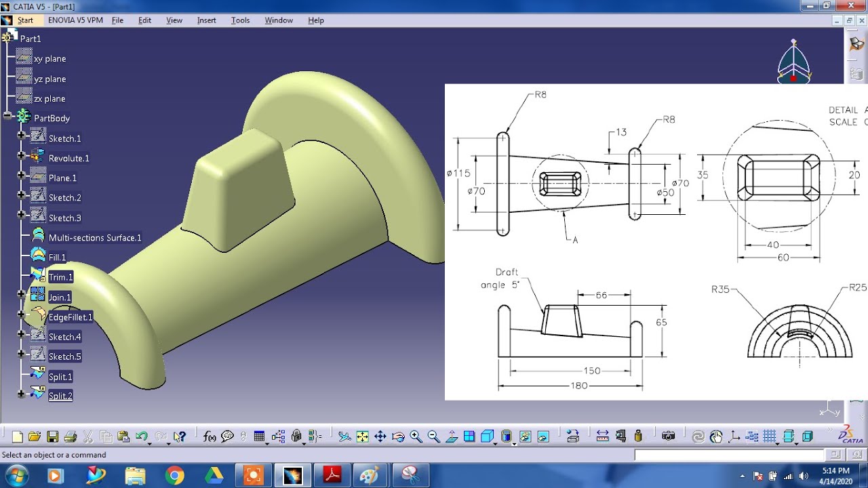The image size is (868, 488).
Task: Expand the Join.1 node
Action: [21, 295]
